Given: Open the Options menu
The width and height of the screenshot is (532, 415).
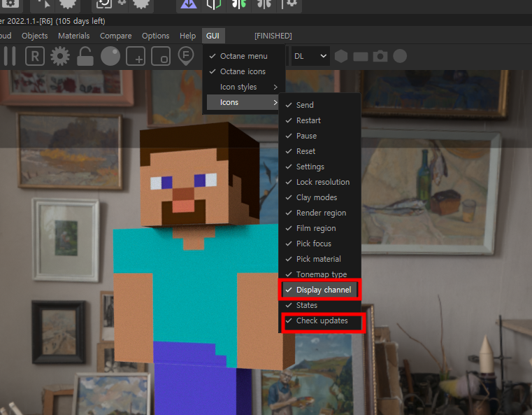Looking at the screenshot, I should (x=155, y=36).
